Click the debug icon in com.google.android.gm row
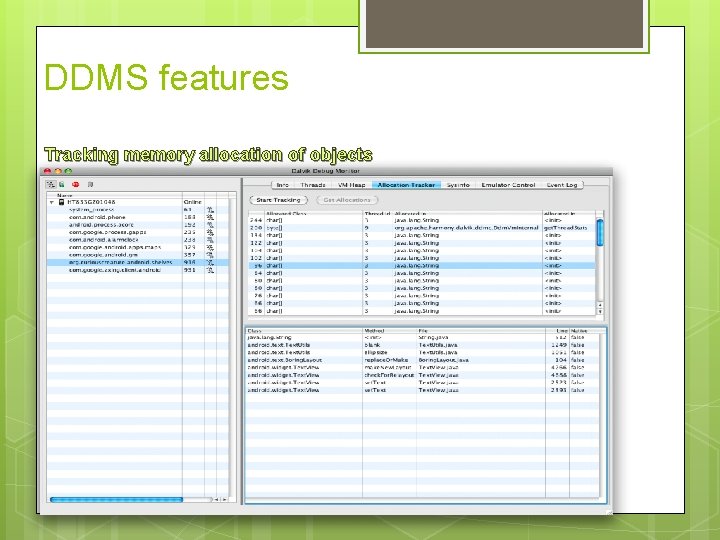Image resolution: width=720 pixels, height=540 pixels. click(210, 255)
